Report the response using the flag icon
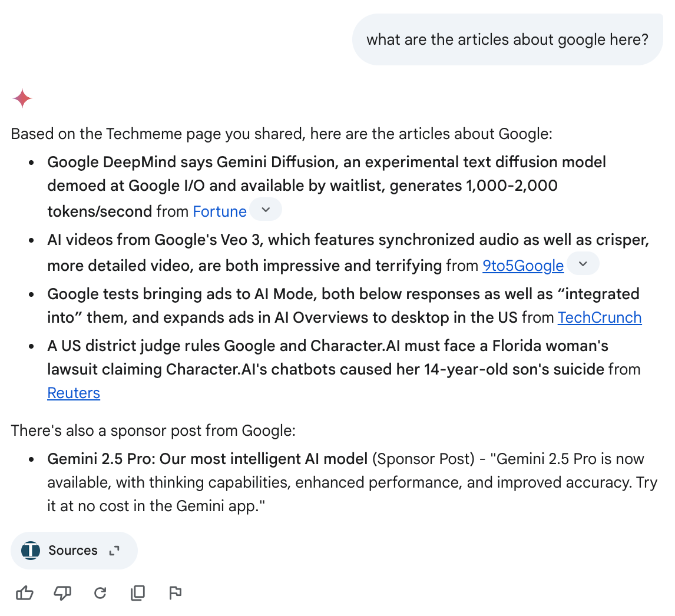The width and height of the screenshot is (675, 616). [175, 593]
